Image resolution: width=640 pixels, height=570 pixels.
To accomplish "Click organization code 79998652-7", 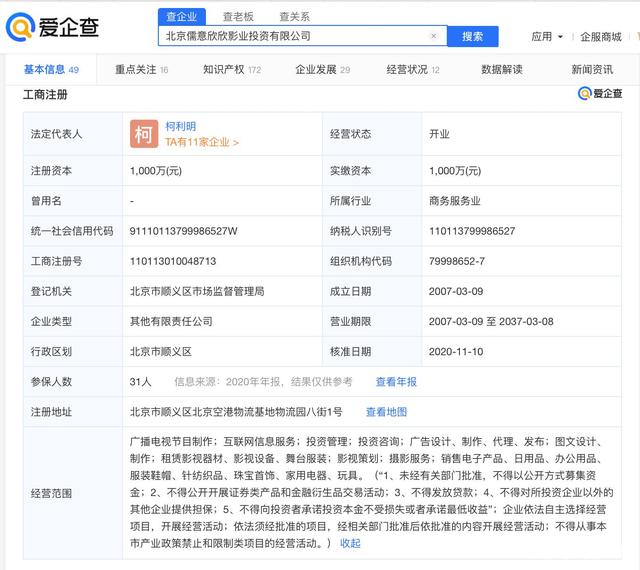I will 457,261.
